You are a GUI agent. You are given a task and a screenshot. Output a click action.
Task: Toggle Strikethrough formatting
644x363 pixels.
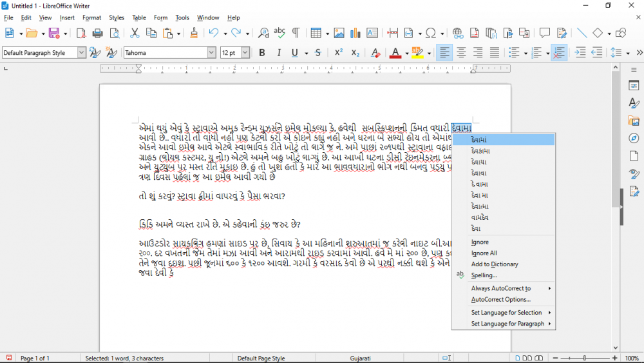[x=318, y=53]
